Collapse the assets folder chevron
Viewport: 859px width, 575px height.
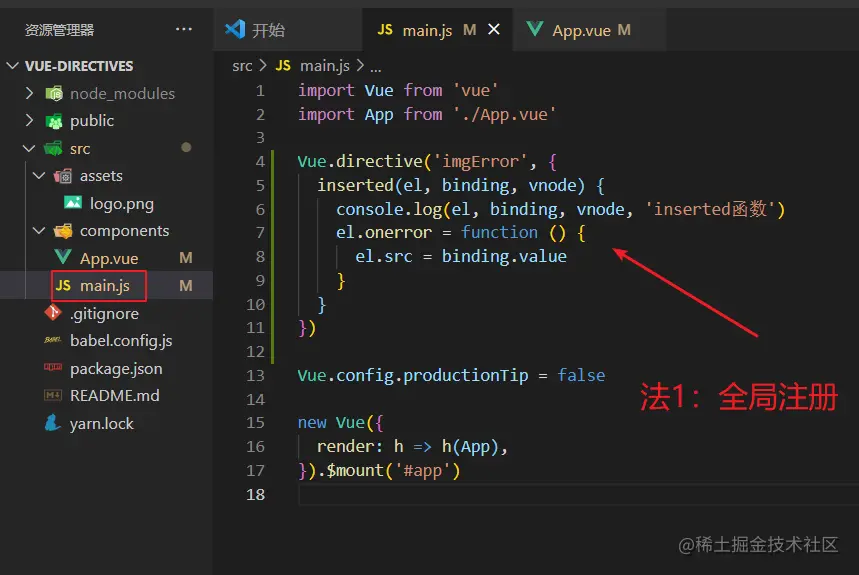pos(39,176)
